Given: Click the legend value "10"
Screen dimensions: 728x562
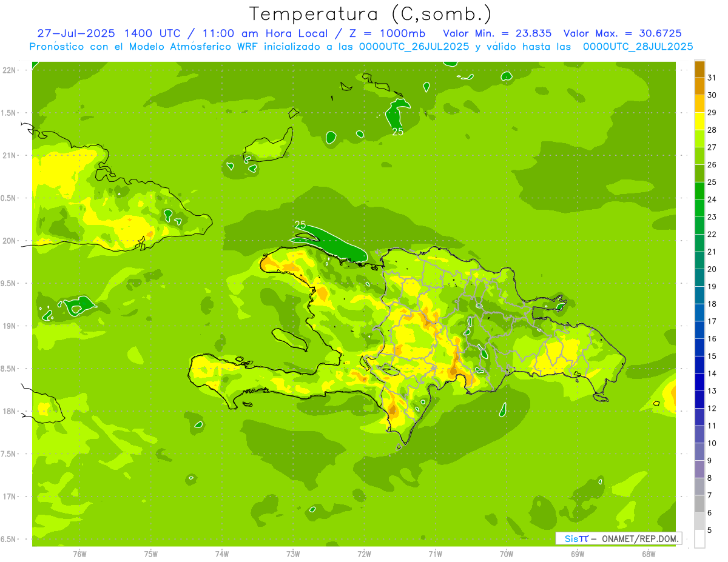Looking at the screenshot, I should pos(712,443).
